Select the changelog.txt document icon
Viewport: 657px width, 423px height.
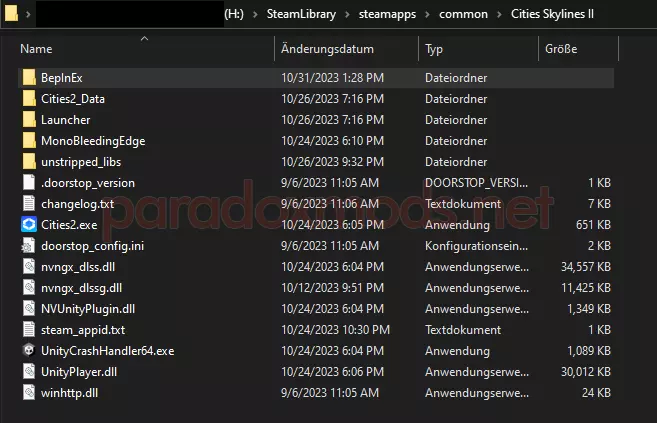point(29,204)
